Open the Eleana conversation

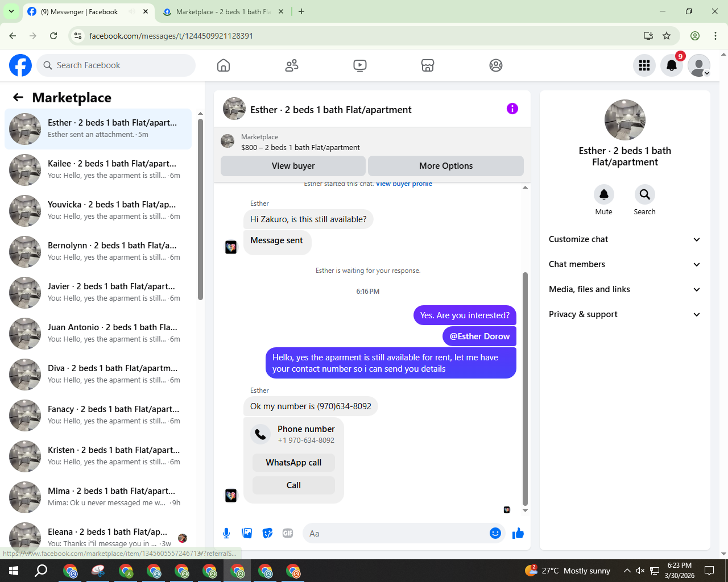click(x=98, y=537)
